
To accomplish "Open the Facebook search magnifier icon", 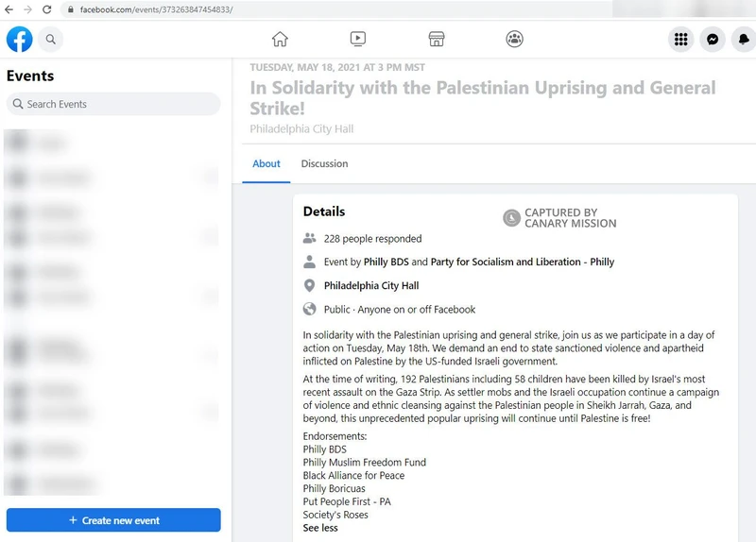I will pyautogui.click(x=51, y=40).
